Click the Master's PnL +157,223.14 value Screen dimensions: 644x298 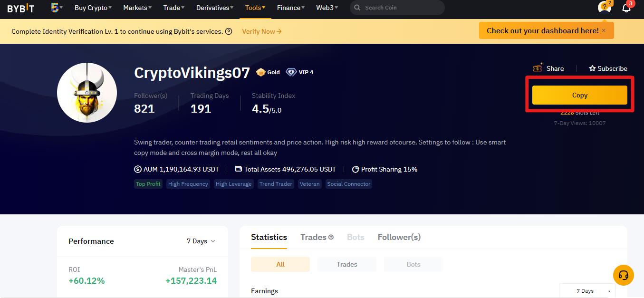click(191, 281)
